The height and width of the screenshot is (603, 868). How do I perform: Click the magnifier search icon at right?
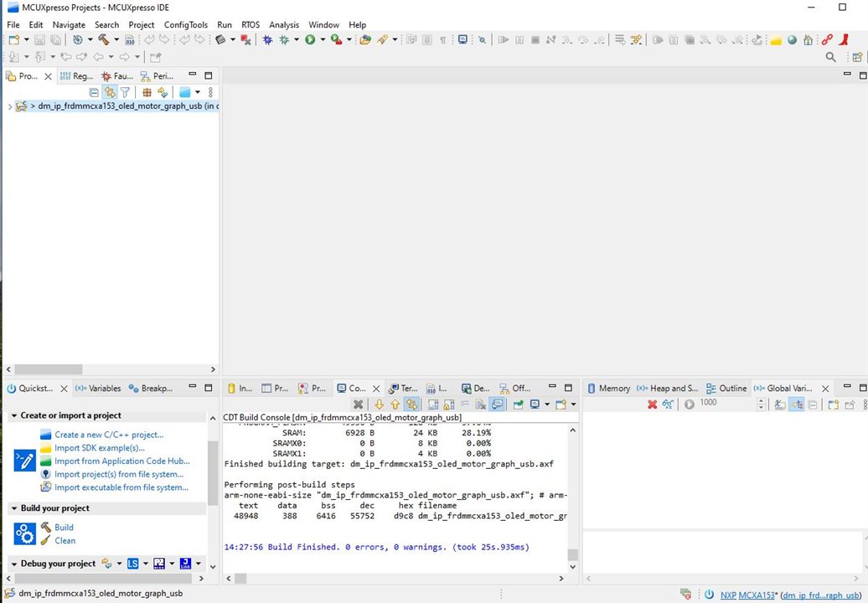(830, 56)
